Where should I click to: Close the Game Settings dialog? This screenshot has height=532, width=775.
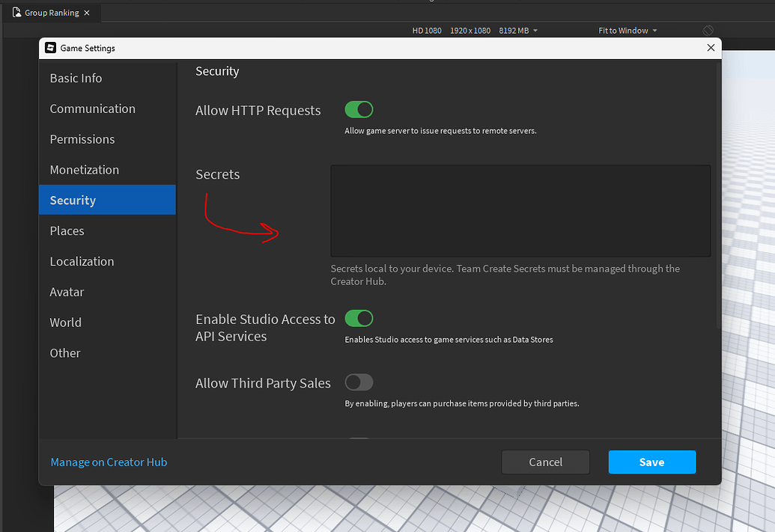tap(711, 47)
